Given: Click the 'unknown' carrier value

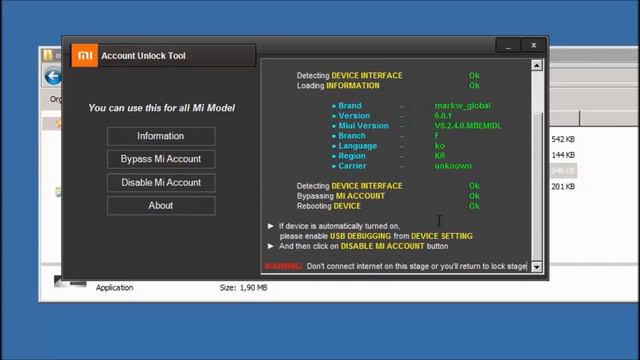Looking at the screenshot, I should click(453, 166).
